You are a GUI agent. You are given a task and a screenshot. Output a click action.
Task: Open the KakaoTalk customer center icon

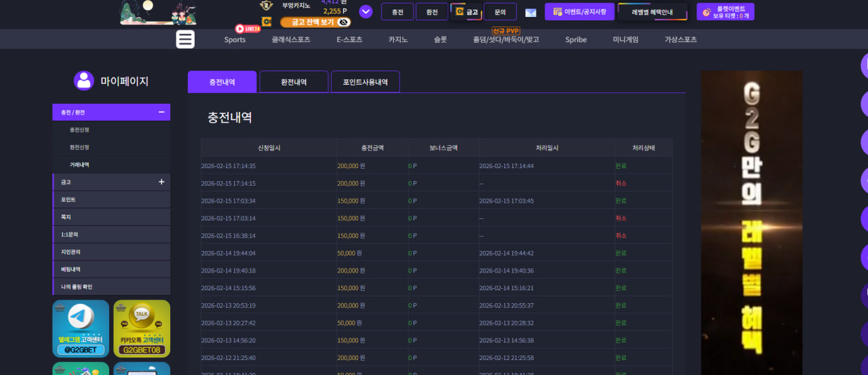pyautogui.click(x=142, y=328)
